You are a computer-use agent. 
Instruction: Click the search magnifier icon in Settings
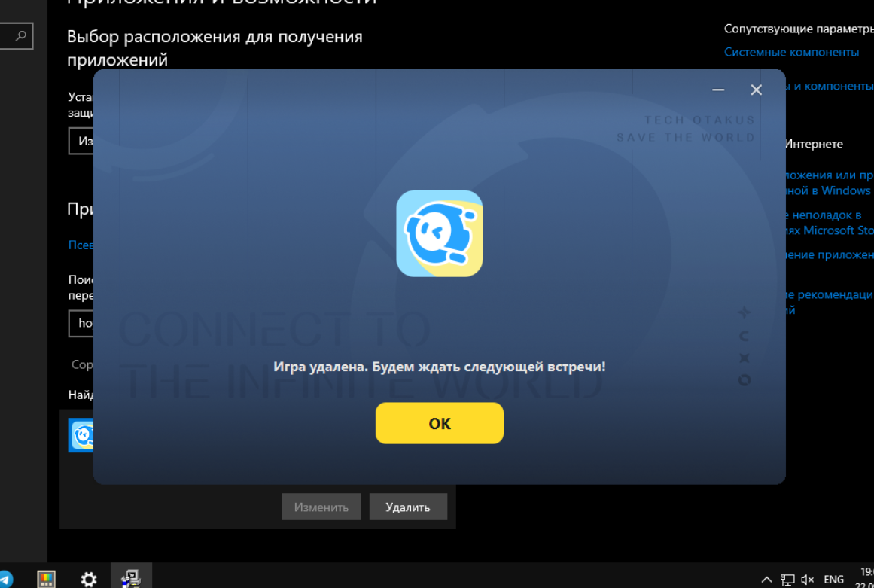20,36
